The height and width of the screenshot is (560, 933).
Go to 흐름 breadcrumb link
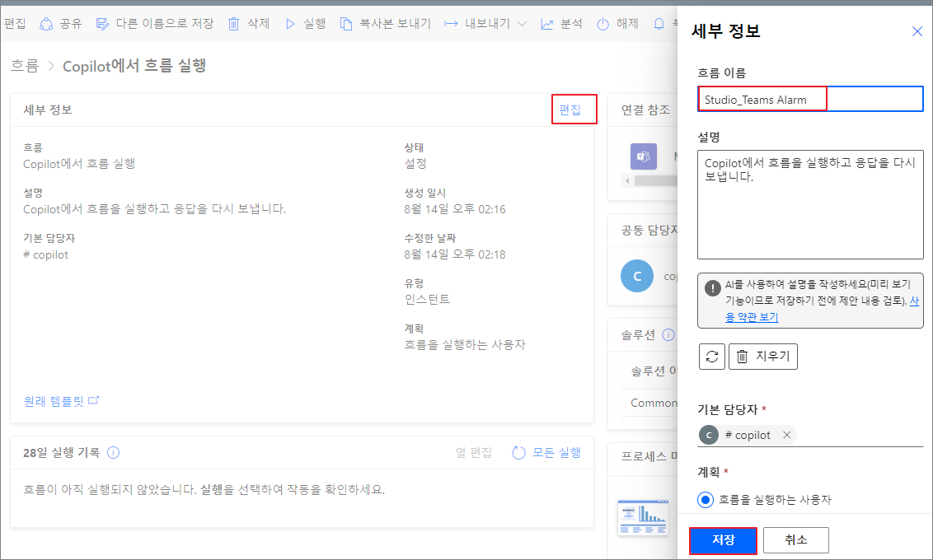coord(25,66)
